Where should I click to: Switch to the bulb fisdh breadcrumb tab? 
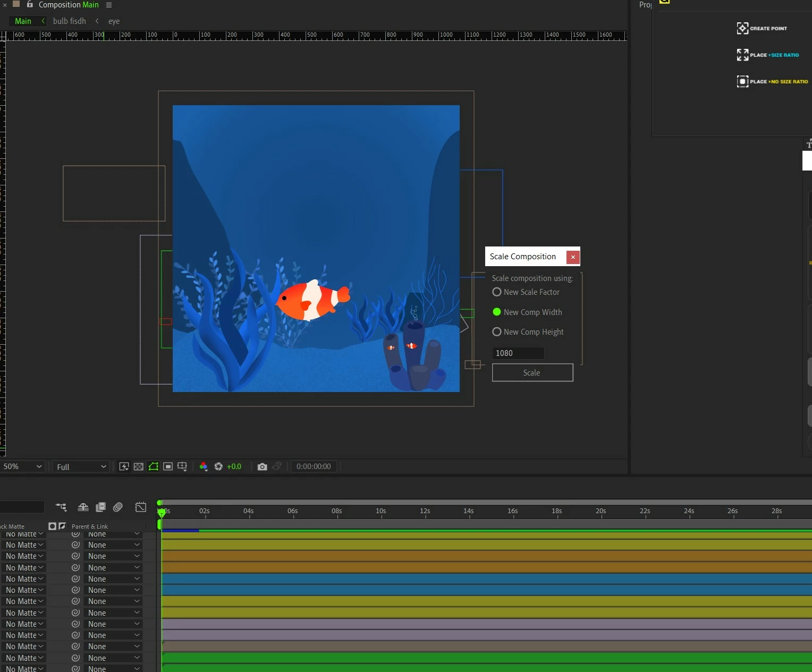coord(70,21)
